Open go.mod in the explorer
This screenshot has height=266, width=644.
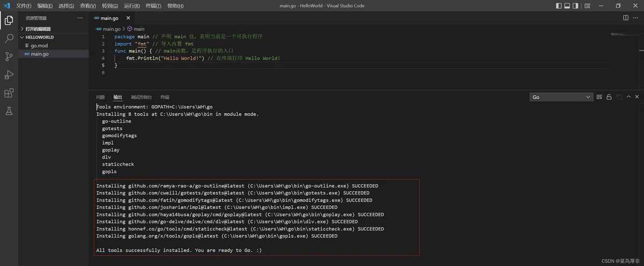click(x=53, y=46)
